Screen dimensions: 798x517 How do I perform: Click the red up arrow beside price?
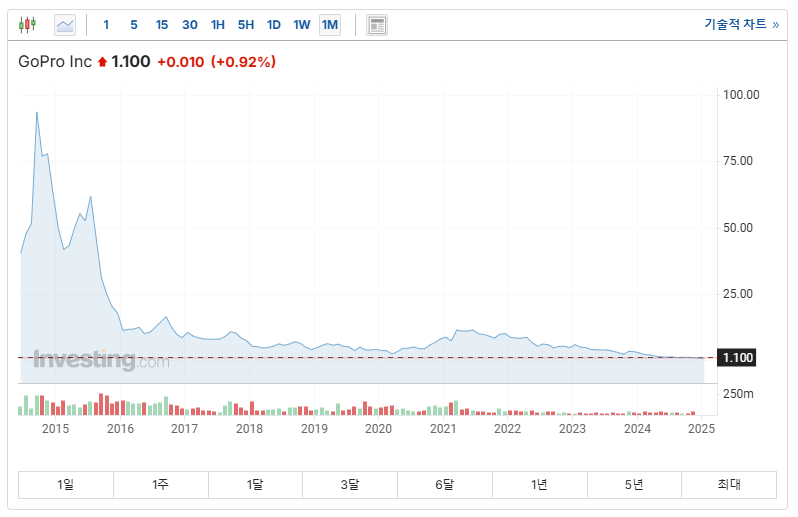click(102, 62)
